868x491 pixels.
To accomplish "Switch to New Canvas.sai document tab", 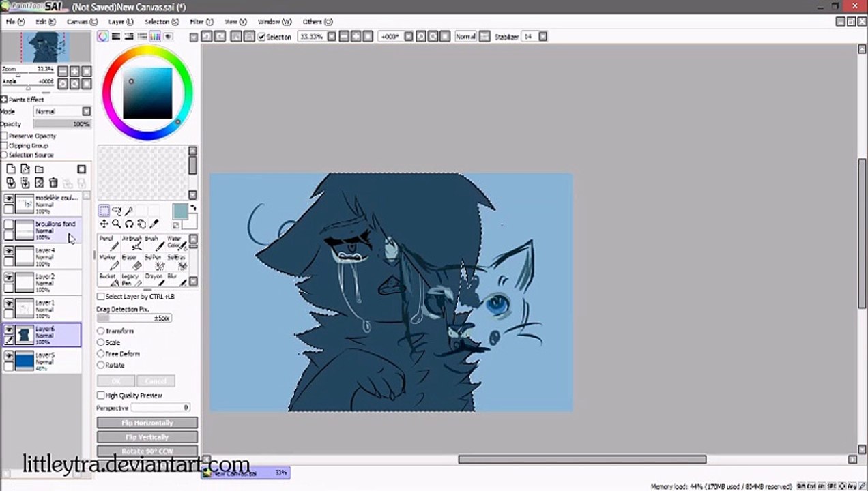I will 246,473.
